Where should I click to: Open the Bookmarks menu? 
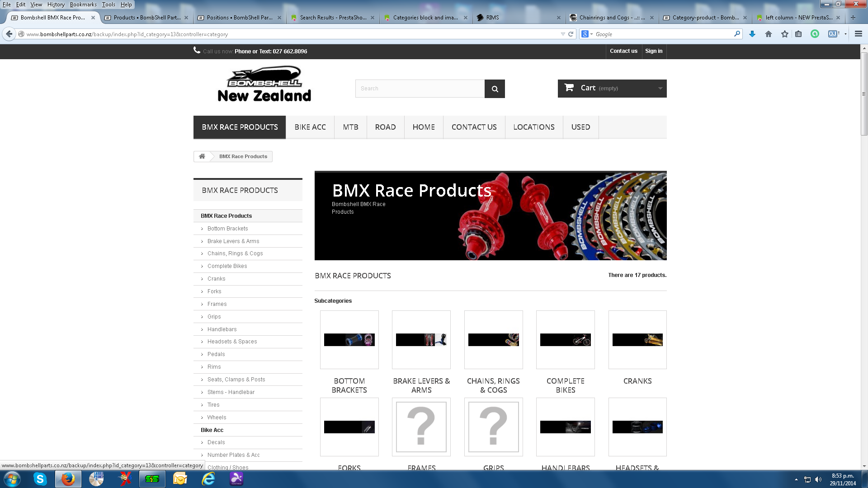pos(83,5)
